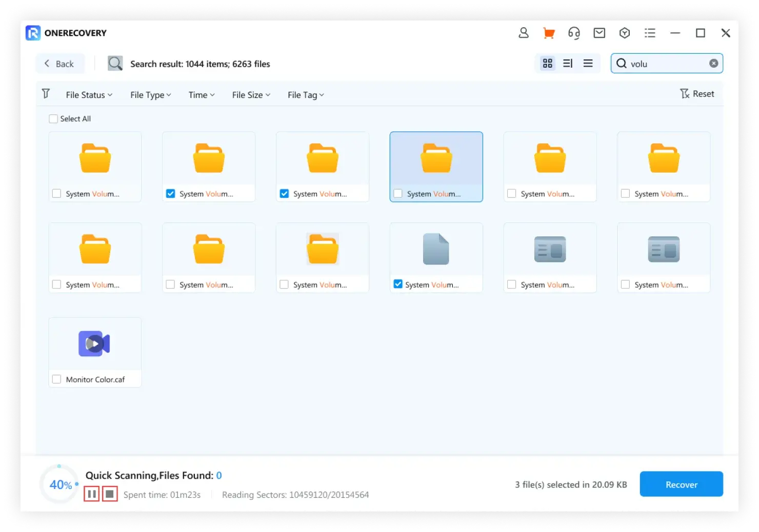Click the headset support icon

click(574, 33)
